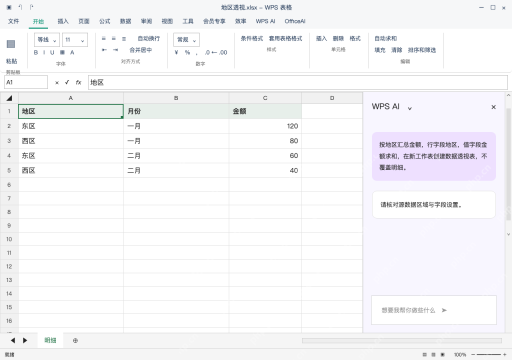The width and height of the screenshot is (512, 360).
Task: Click the redo arrow icon
Action: [31, 7]
